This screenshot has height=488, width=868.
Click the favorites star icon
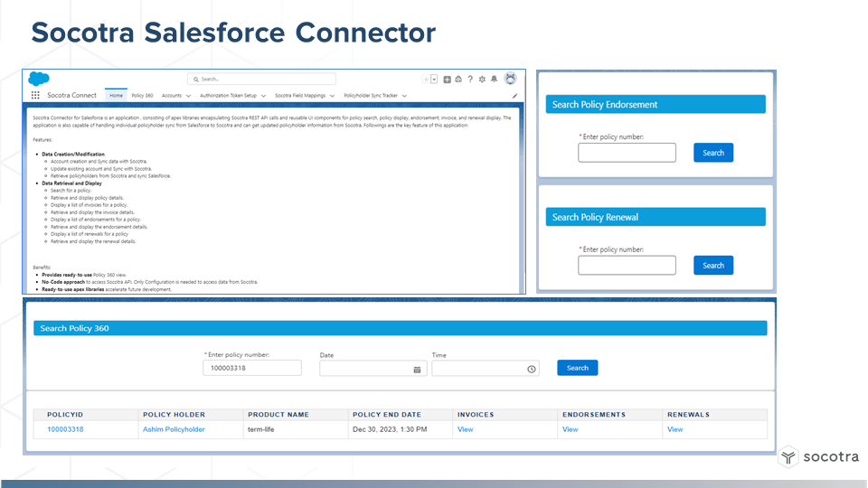(x=426, y=80)
